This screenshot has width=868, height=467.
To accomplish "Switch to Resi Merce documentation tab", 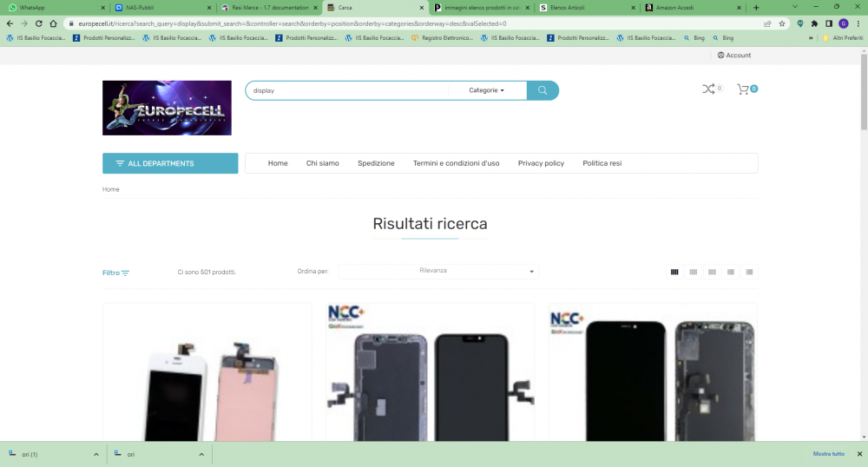I will tap(268, 8).
